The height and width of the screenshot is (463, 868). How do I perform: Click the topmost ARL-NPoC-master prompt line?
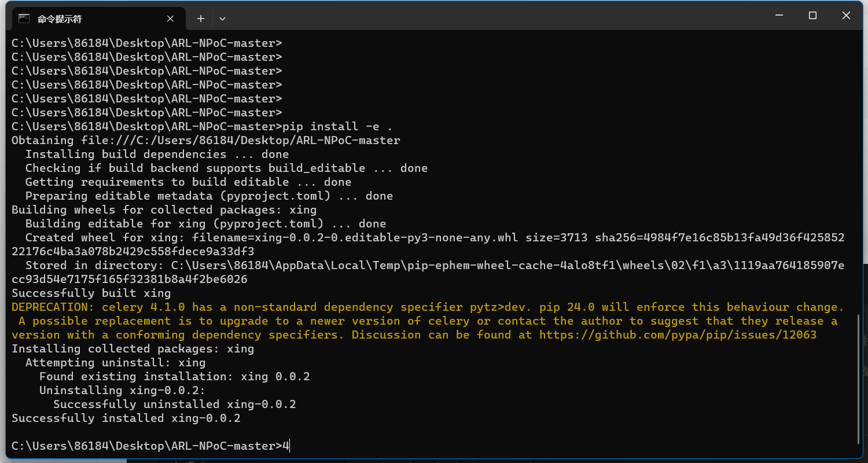pyautogui.click(x=147, y=43)
